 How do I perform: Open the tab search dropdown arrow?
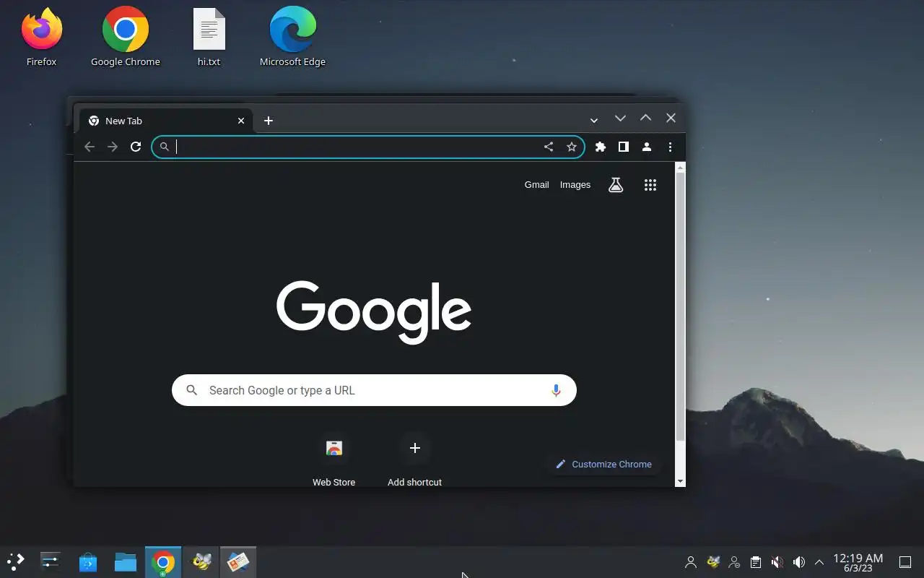(x=593, y=121)
